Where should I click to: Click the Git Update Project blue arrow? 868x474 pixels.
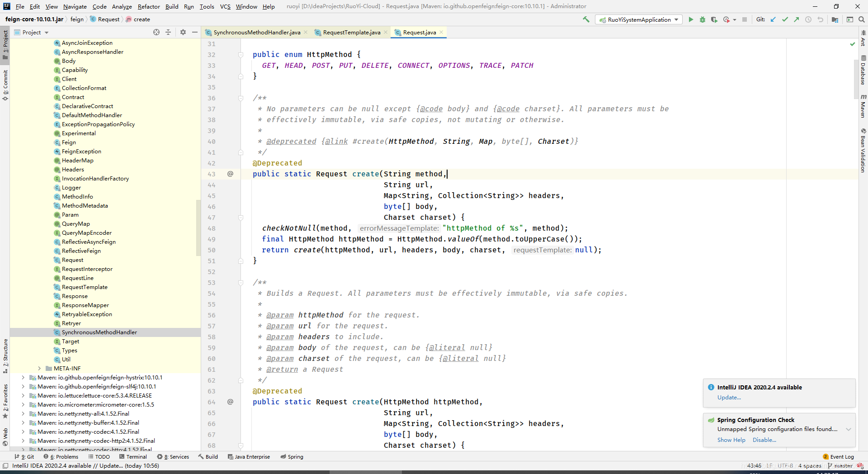pyautogui.click(x=774, y=19)
